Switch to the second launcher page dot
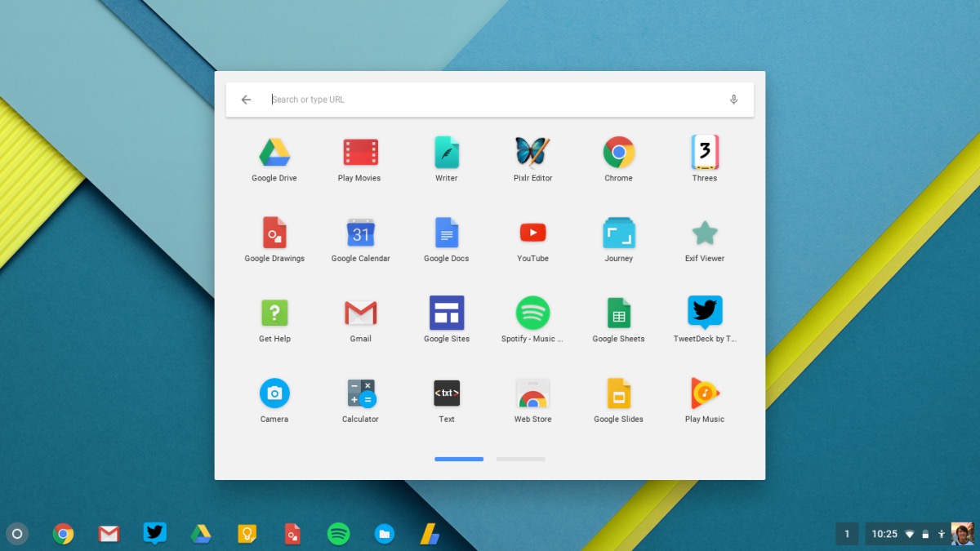The height and width of the screenshot is (551, 980). [x=520, y=459]
